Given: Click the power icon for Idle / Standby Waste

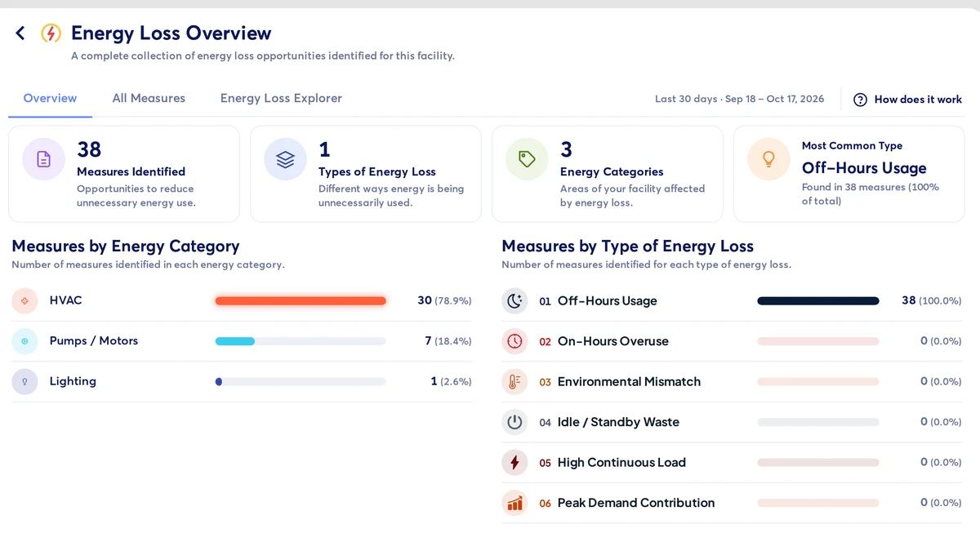Looking at the screenshot, I should (x=514, y=422).
